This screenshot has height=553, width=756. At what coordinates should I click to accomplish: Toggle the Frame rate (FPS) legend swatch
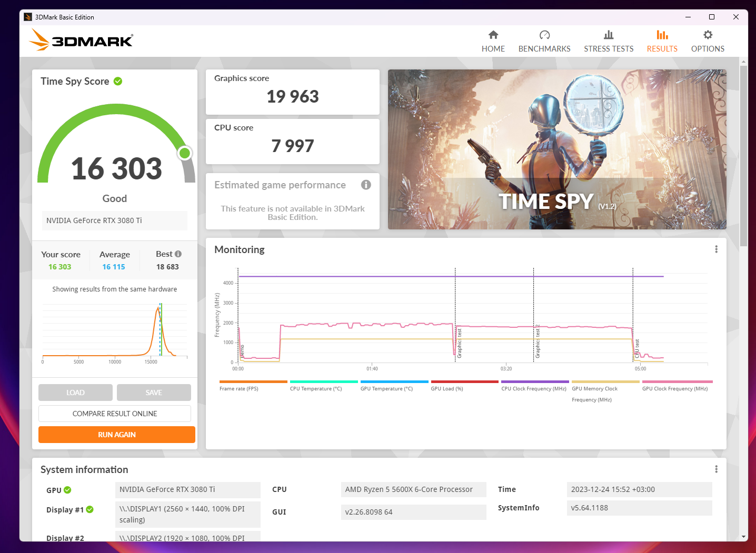pos(253,382)
